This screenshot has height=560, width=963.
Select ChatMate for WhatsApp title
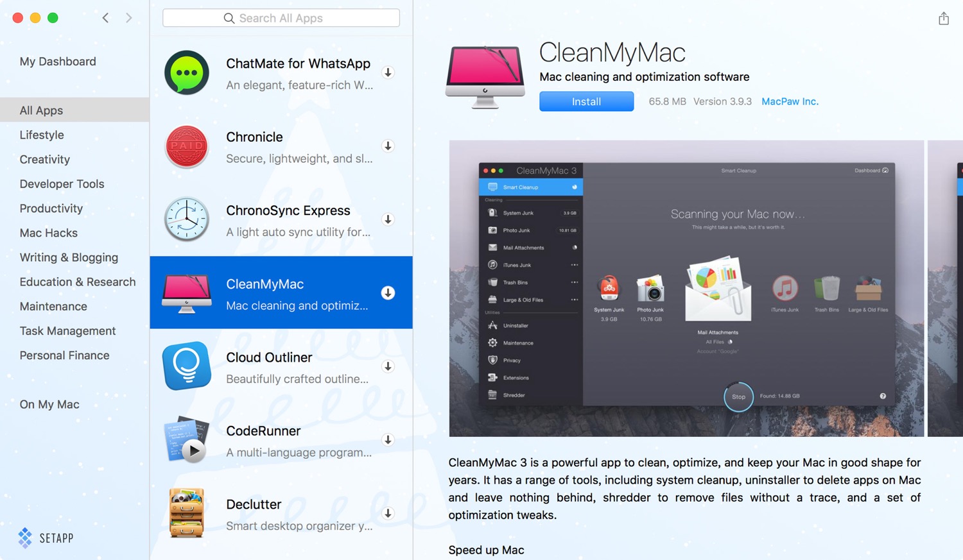coord(298,64)
